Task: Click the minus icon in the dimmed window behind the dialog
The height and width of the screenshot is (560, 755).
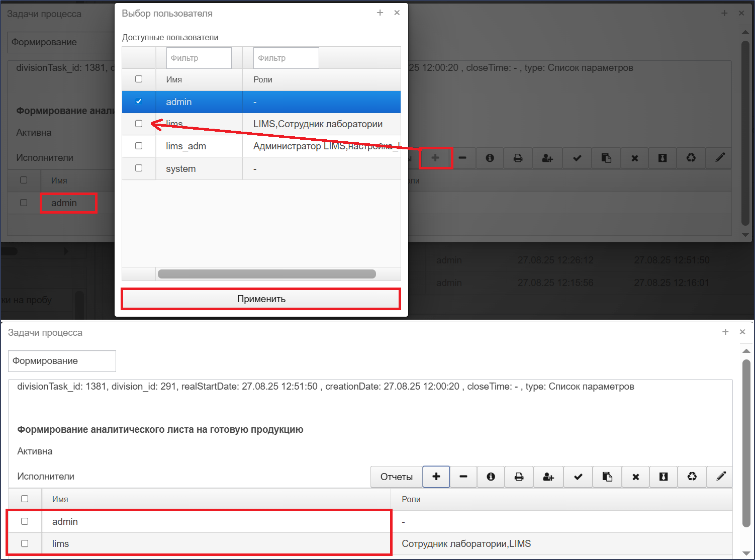Action: point(462,158)
